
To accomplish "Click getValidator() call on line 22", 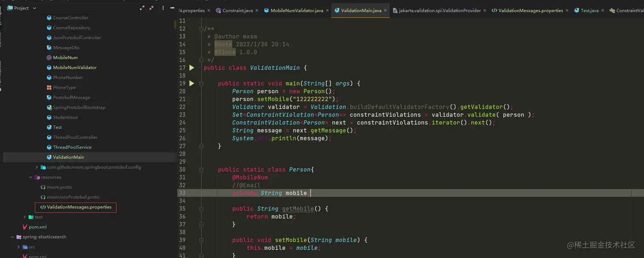I will (485, 107).
